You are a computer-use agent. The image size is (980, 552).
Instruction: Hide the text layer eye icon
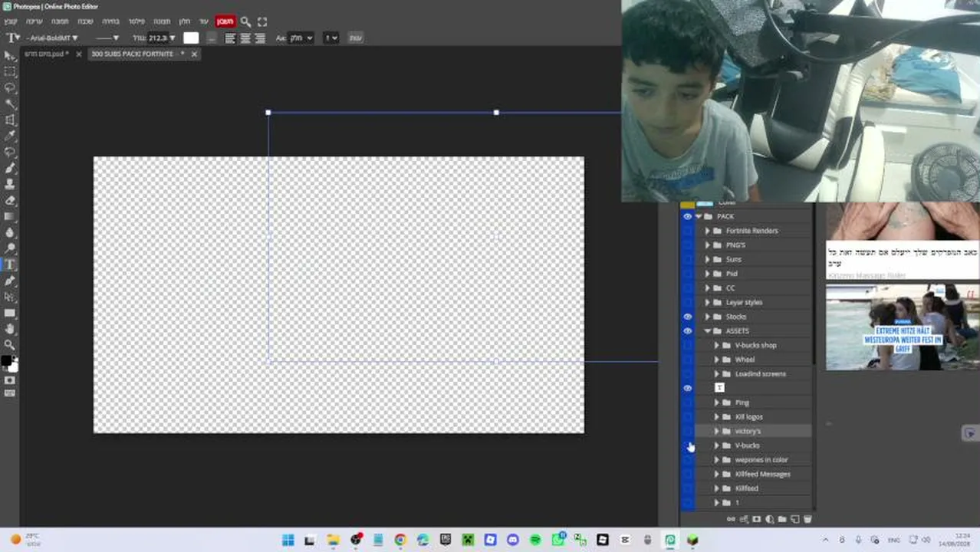tap(687, 388)
